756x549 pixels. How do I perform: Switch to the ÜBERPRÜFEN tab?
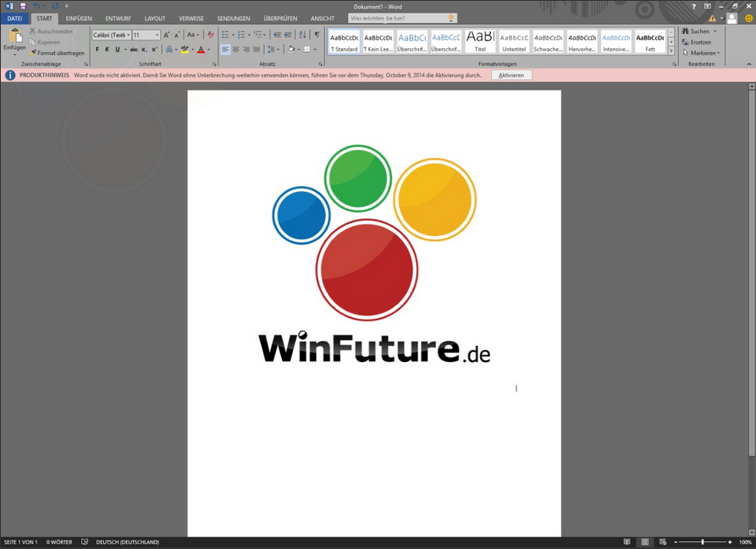280,19
